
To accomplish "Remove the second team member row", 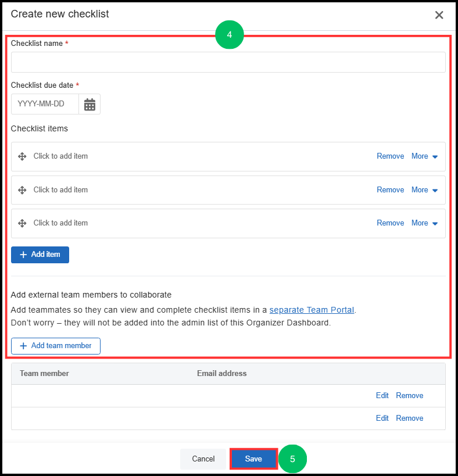I will 409,418.
